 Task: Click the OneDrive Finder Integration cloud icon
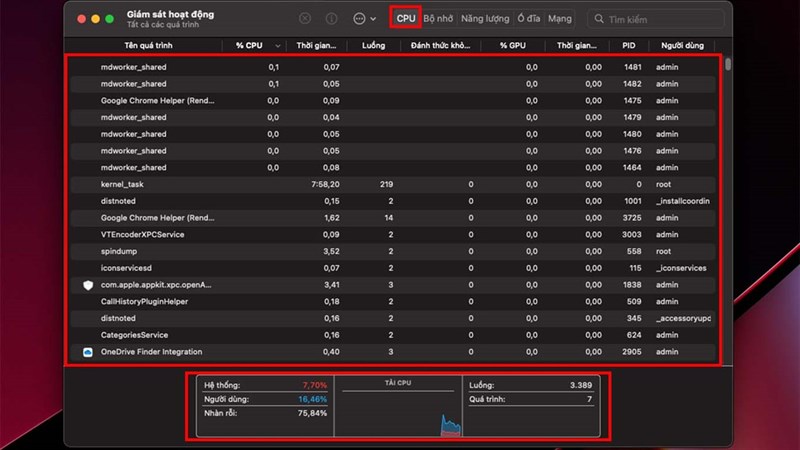point(88,352)
